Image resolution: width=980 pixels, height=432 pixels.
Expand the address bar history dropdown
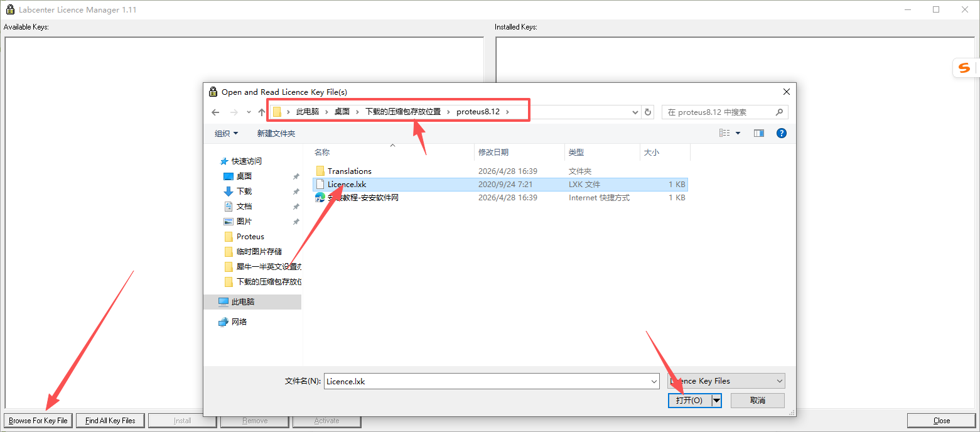[x=635, y=112]
